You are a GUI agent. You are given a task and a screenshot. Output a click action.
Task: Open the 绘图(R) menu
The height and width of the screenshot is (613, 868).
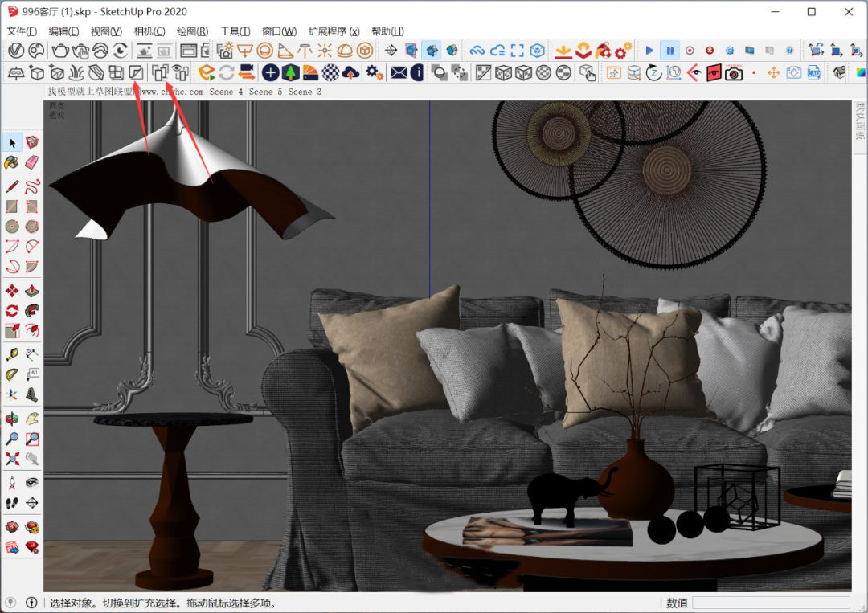tap(193, 31)
